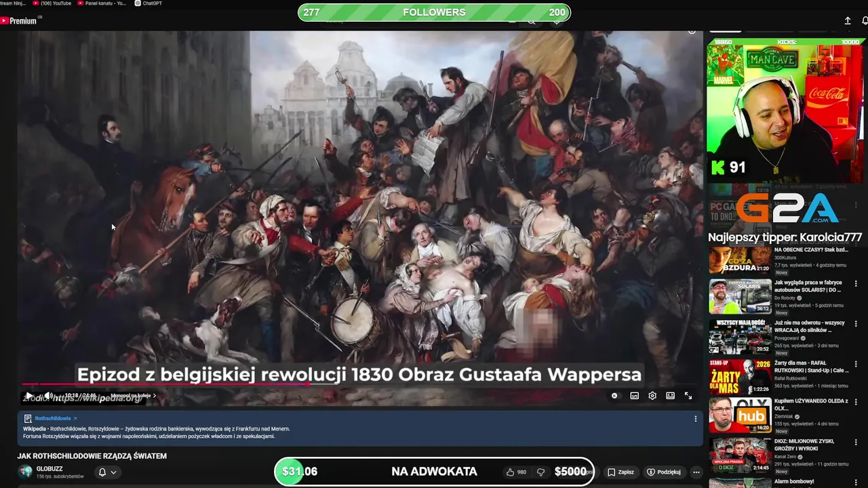Open options menu for 'Już nie ma odwrotu' video

tap(856, 324)
